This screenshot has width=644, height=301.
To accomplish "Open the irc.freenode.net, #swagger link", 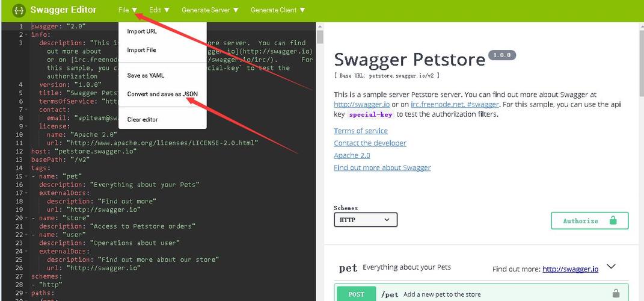I will (455, 104).
